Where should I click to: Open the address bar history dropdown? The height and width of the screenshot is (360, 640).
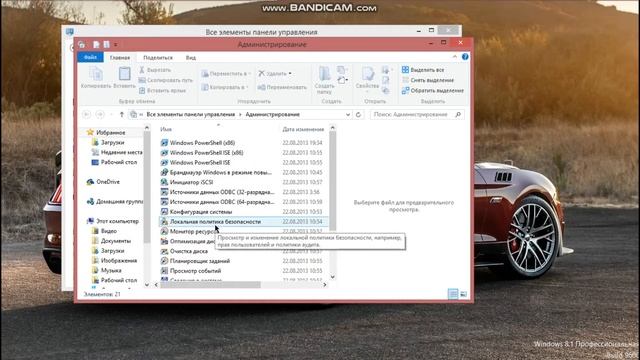coord(348,115)
